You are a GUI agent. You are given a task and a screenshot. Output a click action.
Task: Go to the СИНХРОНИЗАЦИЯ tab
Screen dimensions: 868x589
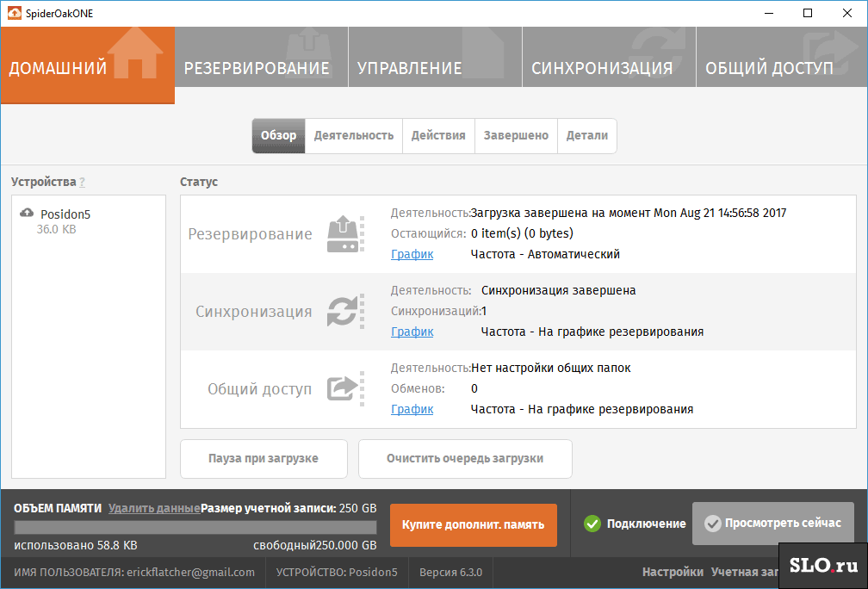[x=609, y=57]
